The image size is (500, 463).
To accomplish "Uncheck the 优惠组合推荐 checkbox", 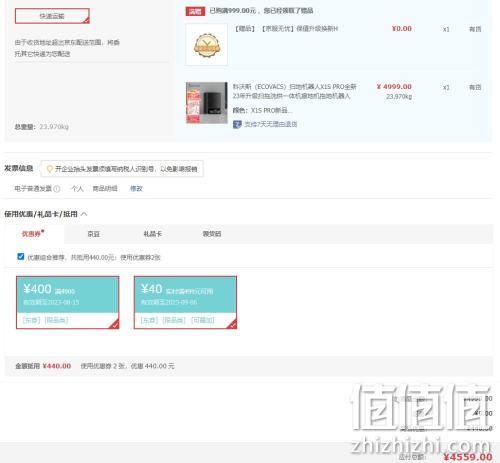I will [21, 256].
